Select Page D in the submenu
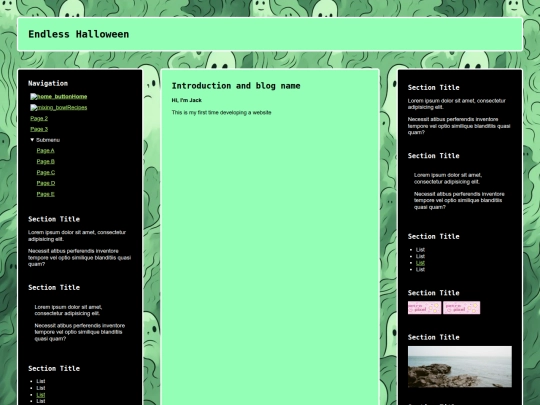540x405 pixels. [46, 183]
